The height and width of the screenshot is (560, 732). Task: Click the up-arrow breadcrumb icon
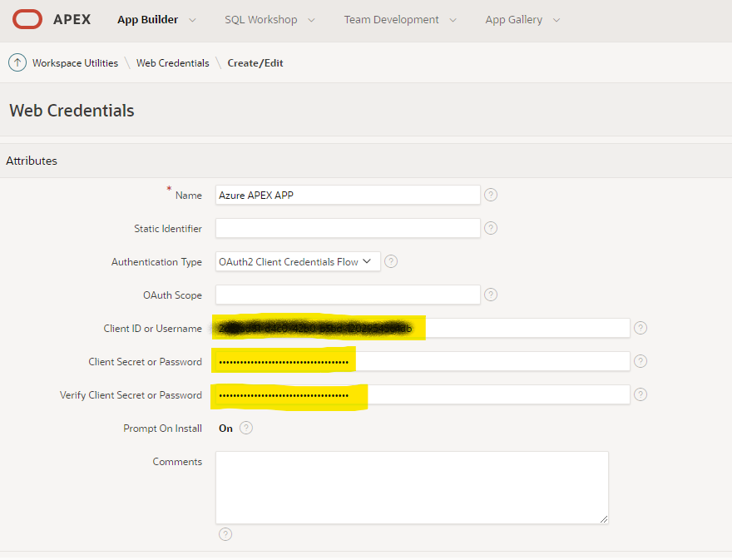(x=17, y=62)
